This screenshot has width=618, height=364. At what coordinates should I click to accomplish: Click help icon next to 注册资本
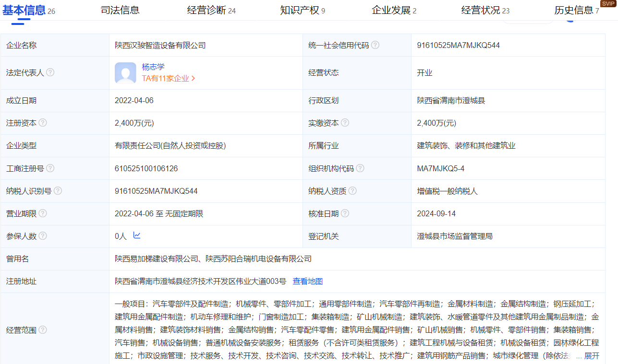pyautogui.click(x=43, y=123)
